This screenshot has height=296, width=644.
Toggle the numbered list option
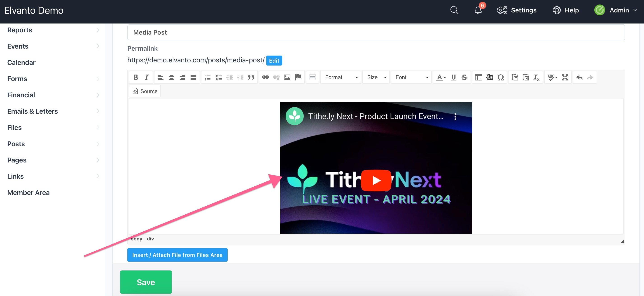pyautogui.click(x=207, y=77)
